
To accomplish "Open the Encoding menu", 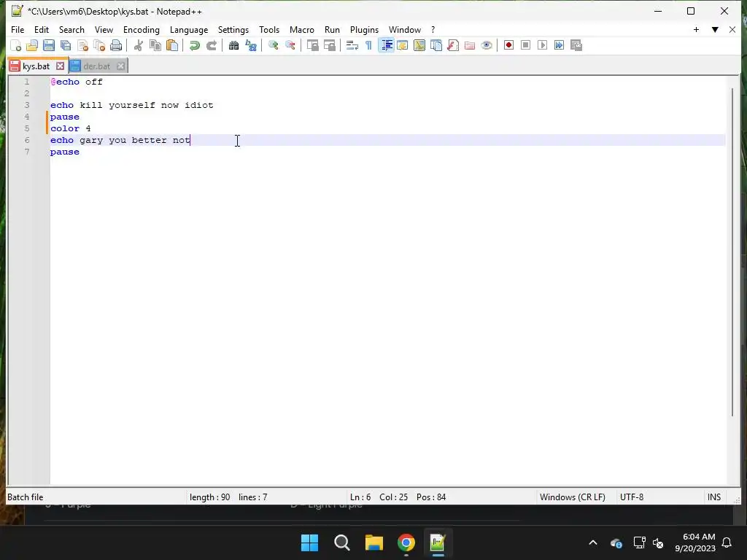I will point(142,29).
